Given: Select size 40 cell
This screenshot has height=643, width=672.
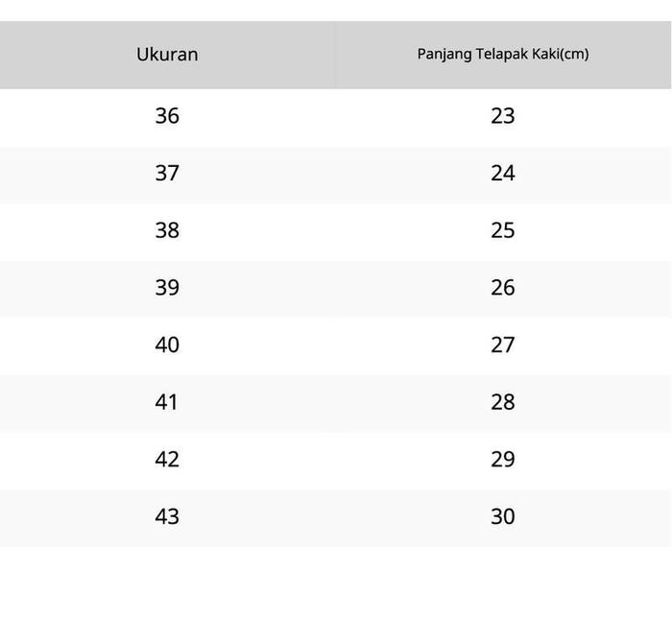Looking at the screenshot, I should [167, 345].
